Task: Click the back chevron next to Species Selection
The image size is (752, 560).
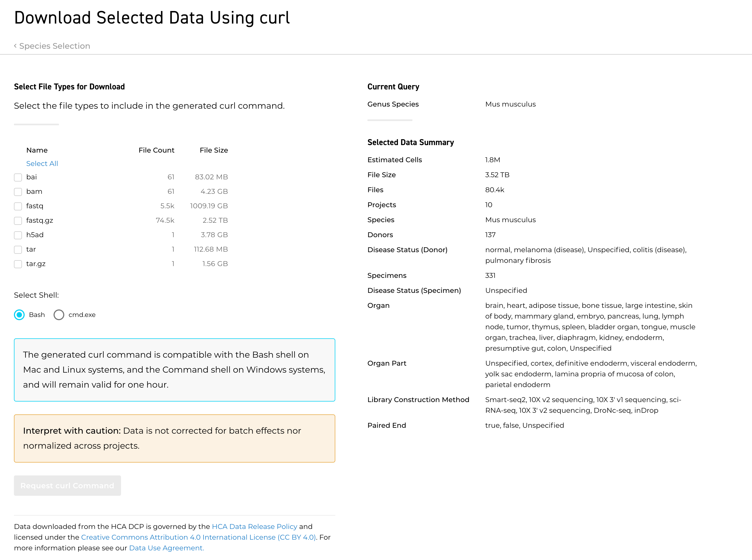Action: (x=15, y=46)
